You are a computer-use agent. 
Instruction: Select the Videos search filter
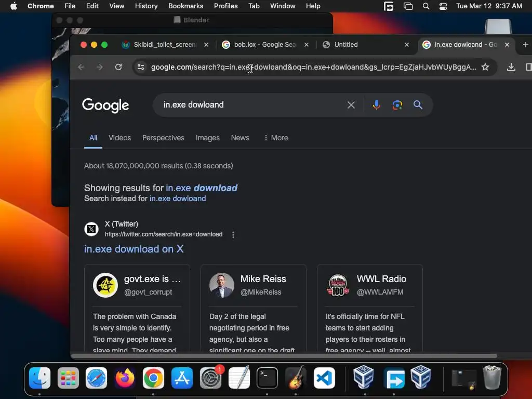point(120,138)
